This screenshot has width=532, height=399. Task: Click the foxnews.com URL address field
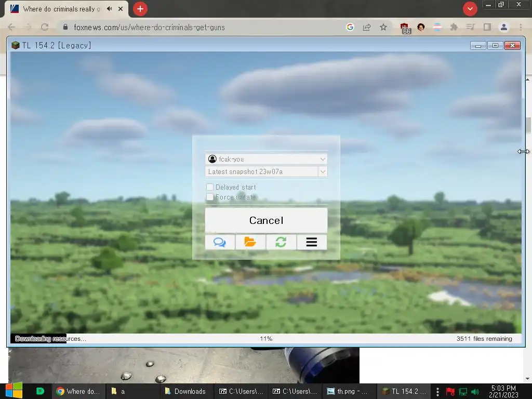tap(149, 28)
